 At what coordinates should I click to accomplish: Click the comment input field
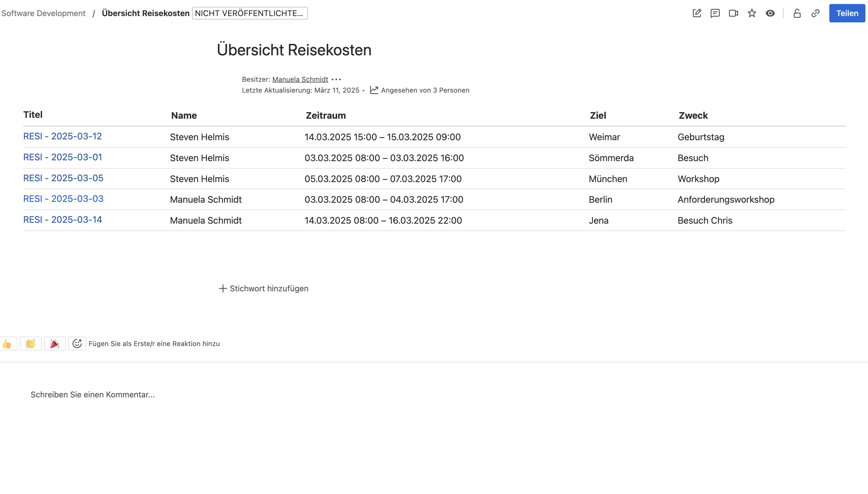click(93, 395)
